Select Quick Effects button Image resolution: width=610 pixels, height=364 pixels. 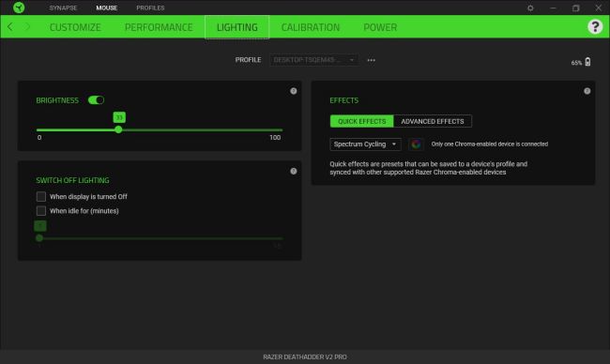tap(362, 121)
